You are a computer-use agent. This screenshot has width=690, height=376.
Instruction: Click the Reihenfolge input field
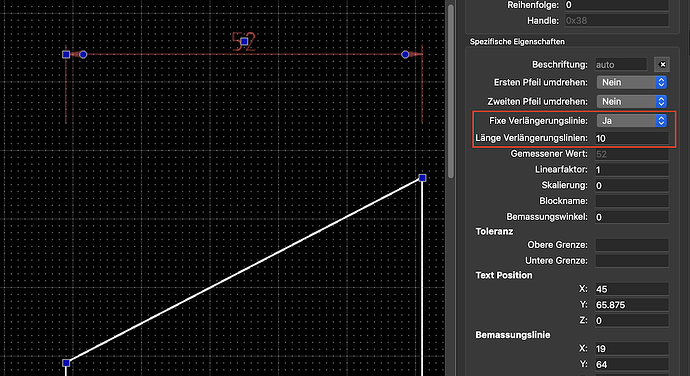pos(617,5)
